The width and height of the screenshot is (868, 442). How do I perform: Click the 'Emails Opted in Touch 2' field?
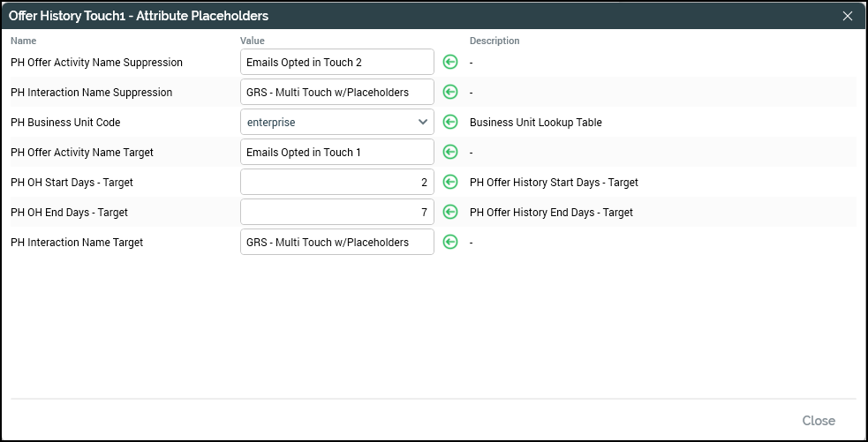pos(336,63)
